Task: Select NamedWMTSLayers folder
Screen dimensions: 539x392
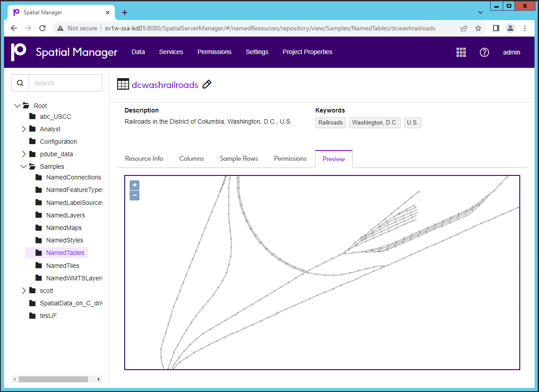Action: (x=74, y=278)
